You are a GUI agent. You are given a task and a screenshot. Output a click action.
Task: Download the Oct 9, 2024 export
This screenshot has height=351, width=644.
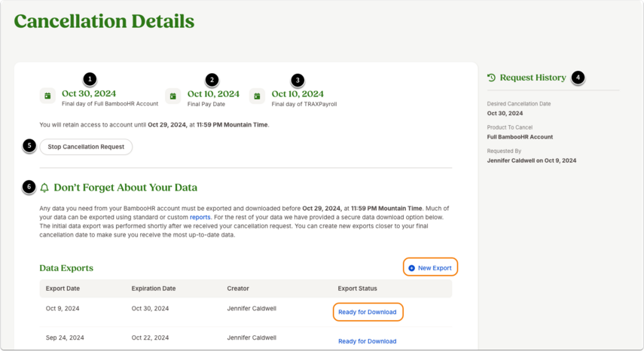(x=368, y=312)
